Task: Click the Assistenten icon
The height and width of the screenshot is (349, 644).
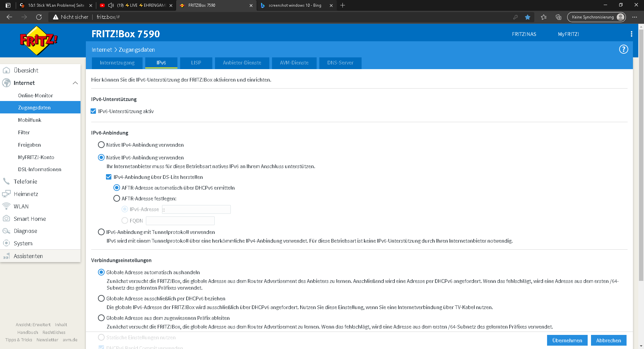Action: click(x=6, y=256)
